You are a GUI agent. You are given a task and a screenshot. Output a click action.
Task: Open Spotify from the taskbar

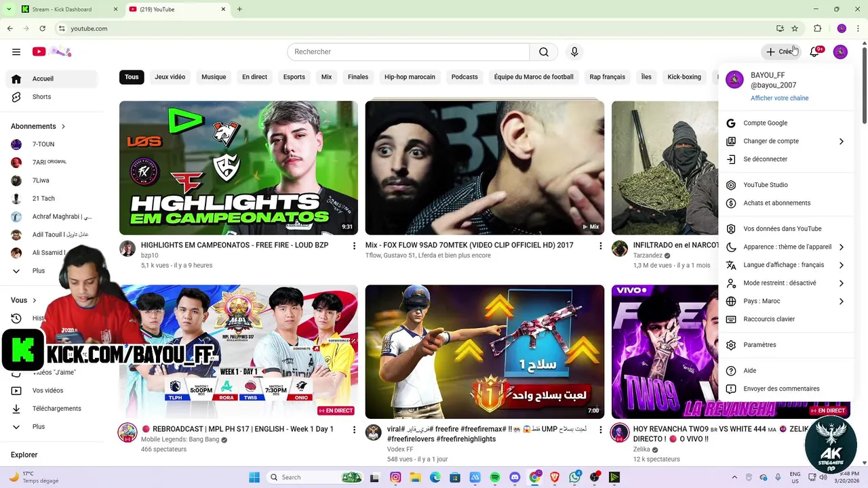(x=494, y=477)
